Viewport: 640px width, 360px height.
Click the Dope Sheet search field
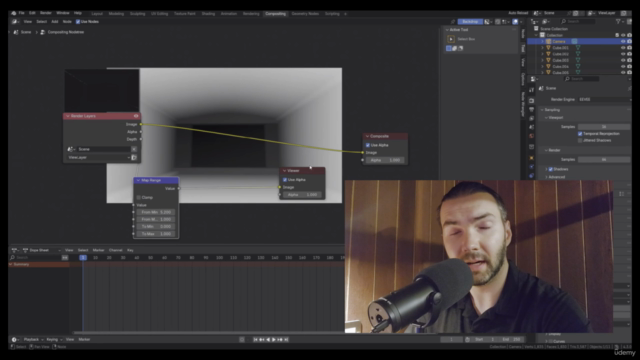coord(35,258)
